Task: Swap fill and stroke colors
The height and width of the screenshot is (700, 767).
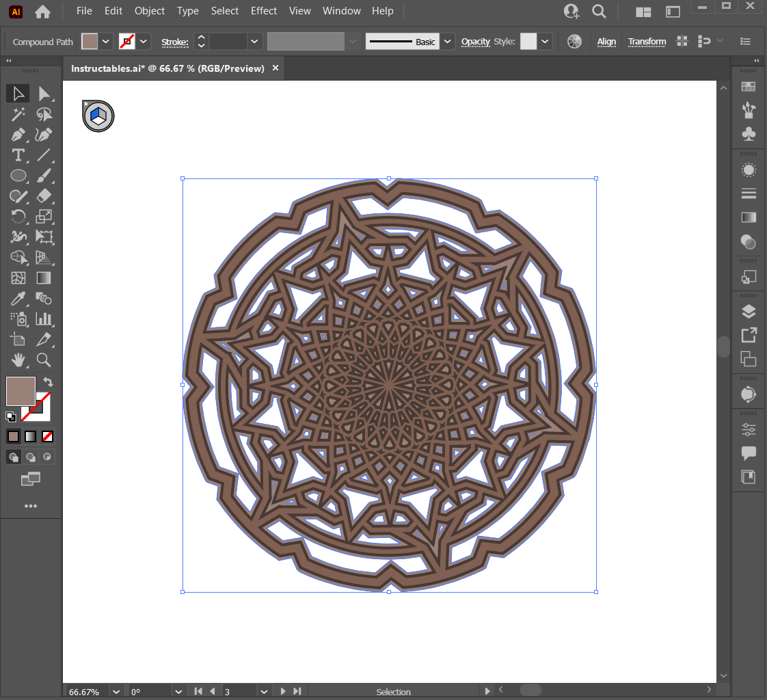Action: 48,381
